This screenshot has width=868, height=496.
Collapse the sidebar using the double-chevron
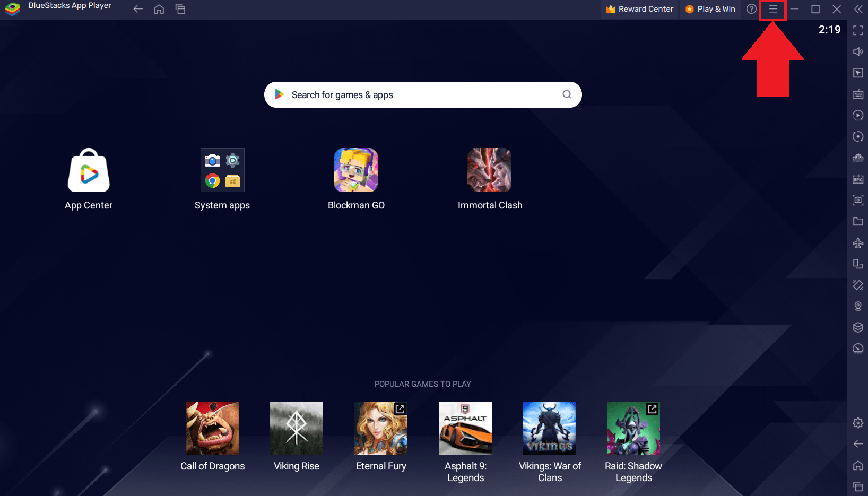pos(858,9)
